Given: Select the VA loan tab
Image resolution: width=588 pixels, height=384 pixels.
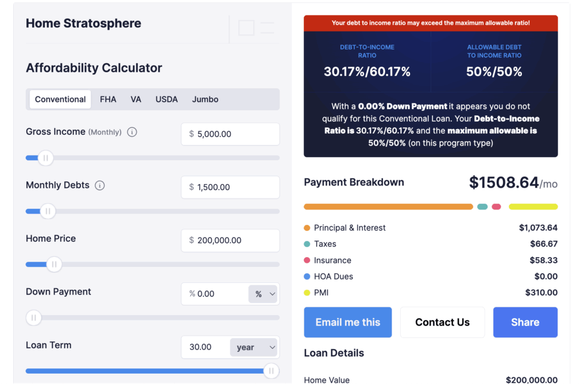Looking at the screenshot, I should point(136,99).
